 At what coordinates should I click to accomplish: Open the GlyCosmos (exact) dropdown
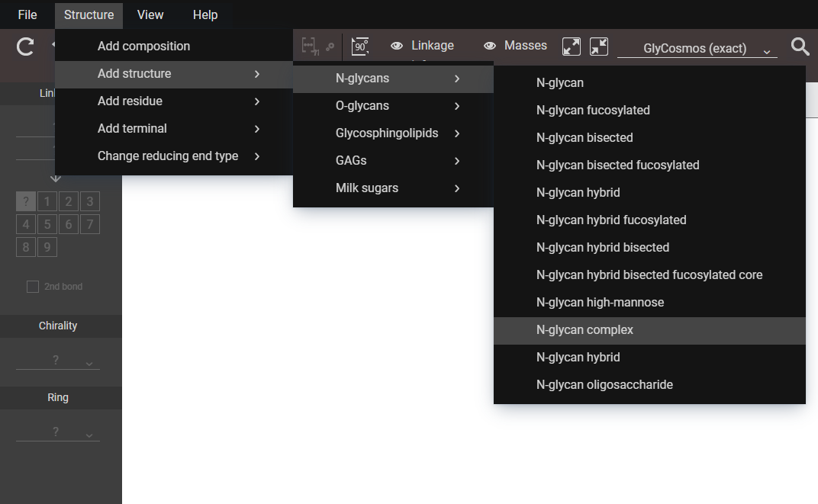pyautogui.click(x=697, y=49)
